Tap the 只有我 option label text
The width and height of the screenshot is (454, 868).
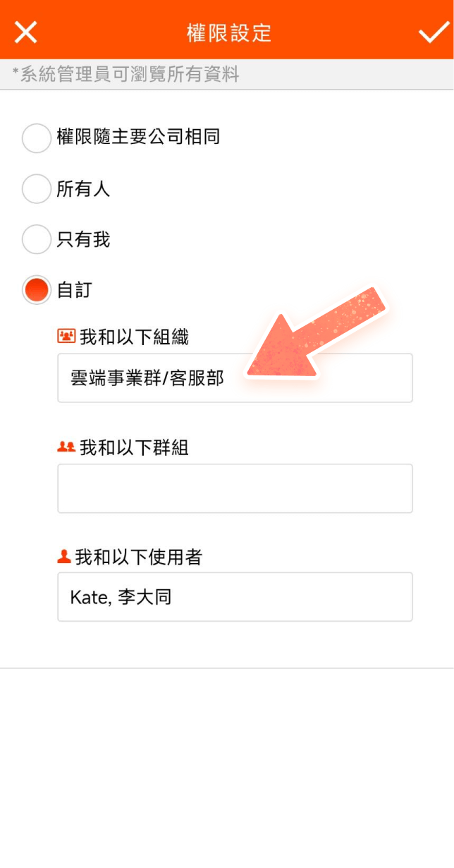point(84,240)
